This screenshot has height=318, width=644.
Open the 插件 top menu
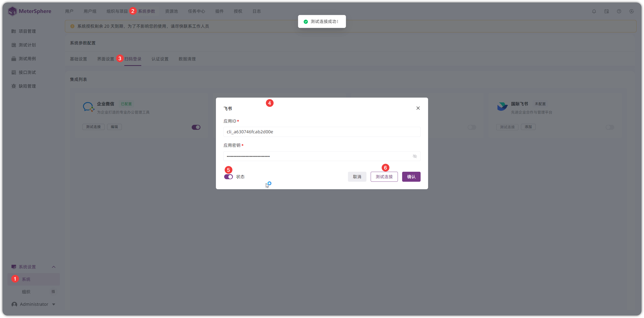coord(219,11)
